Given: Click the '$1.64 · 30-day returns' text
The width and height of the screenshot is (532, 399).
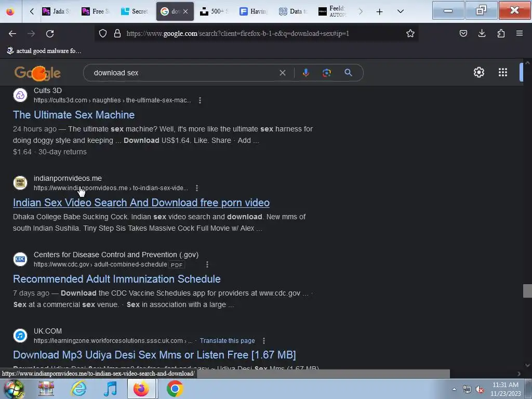Looking at the screenshot, I should 49,152.
